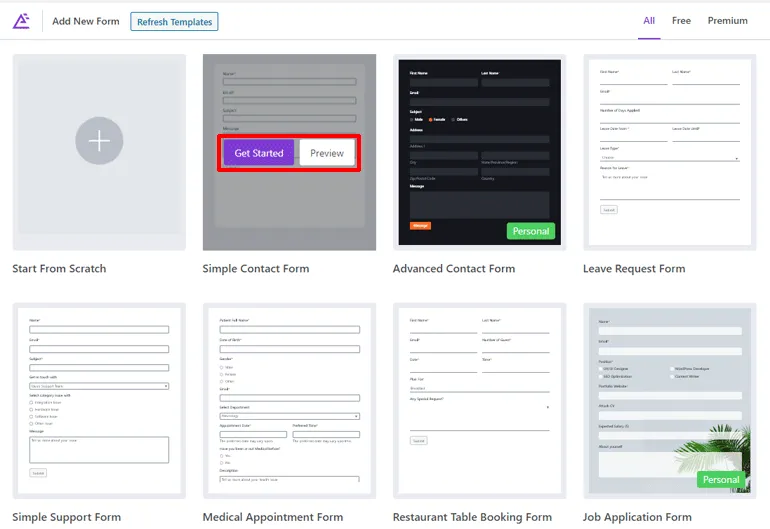Click Refresh Templates button
Viewport: 770px width, 529px height.
pyautogui.click(x=174, y=21)
